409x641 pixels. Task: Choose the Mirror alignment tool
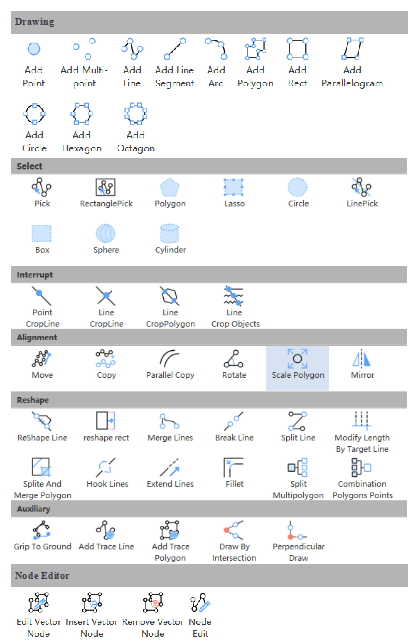362,365
